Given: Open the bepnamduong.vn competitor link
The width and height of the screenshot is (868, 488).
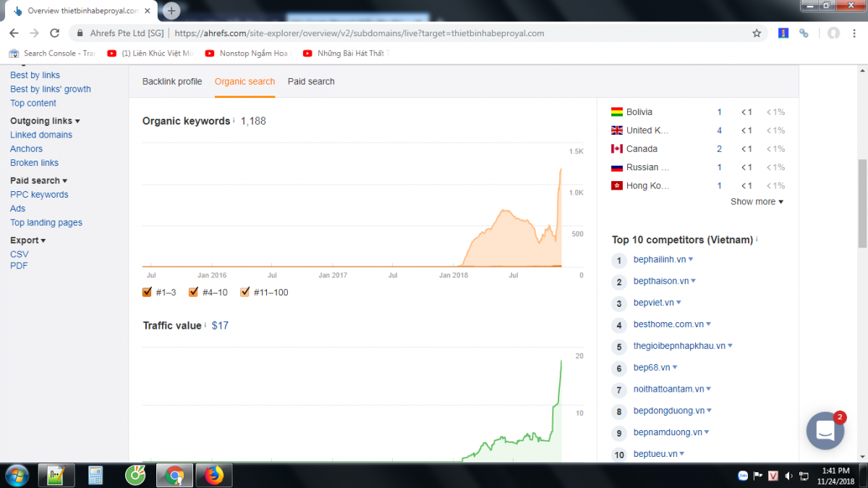Looking at the screenshot, I should pyautogui.click(x=668, y=433).
